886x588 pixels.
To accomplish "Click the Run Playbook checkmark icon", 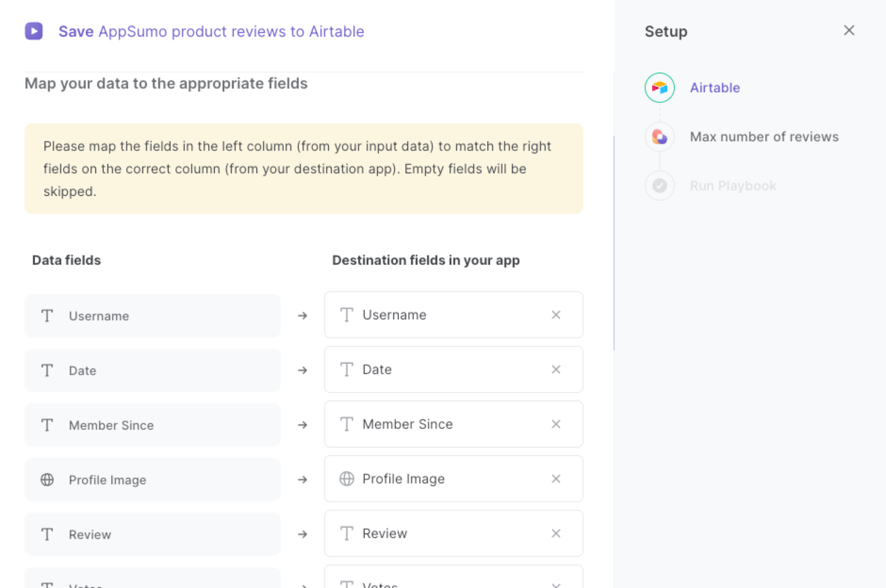I will point(660,185).
